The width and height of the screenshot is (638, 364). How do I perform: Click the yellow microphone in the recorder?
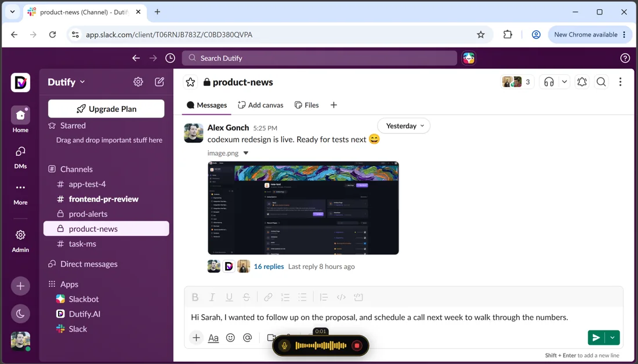tap(284, 345)
